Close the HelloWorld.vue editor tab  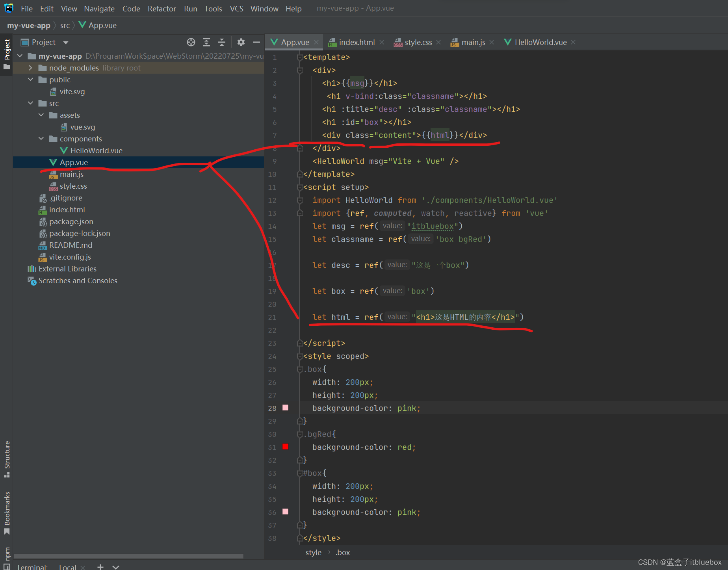coord(573,42)
